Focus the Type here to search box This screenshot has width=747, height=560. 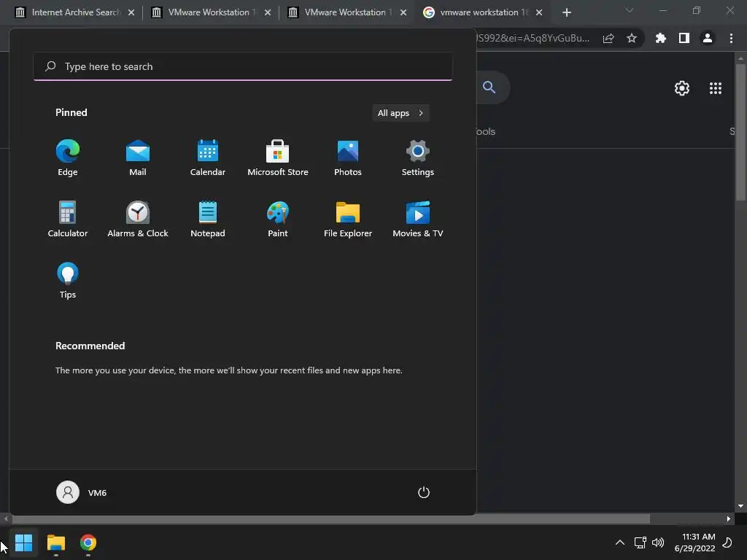coord(243,66)
